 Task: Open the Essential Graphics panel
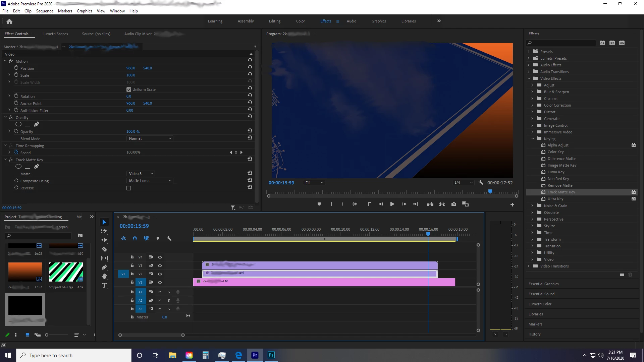click(x=543, y=284)
